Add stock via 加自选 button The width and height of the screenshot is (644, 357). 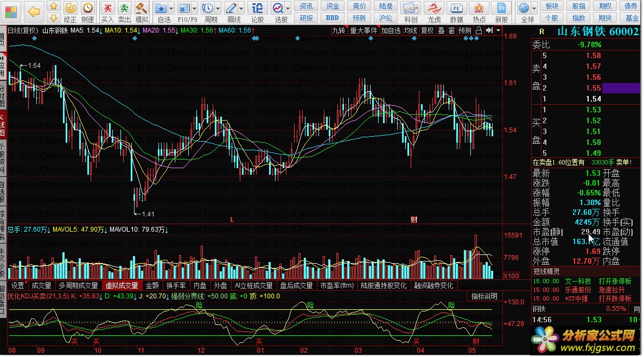(x=391, y=30)
